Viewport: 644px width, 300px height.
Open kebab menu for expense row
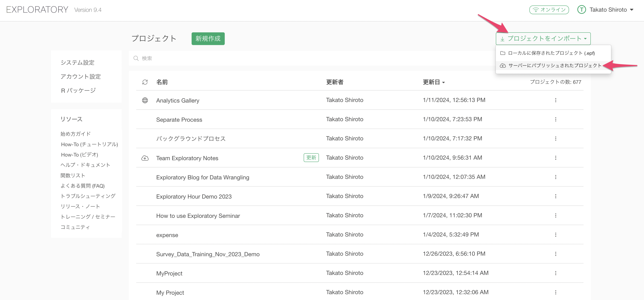point(556,235)
